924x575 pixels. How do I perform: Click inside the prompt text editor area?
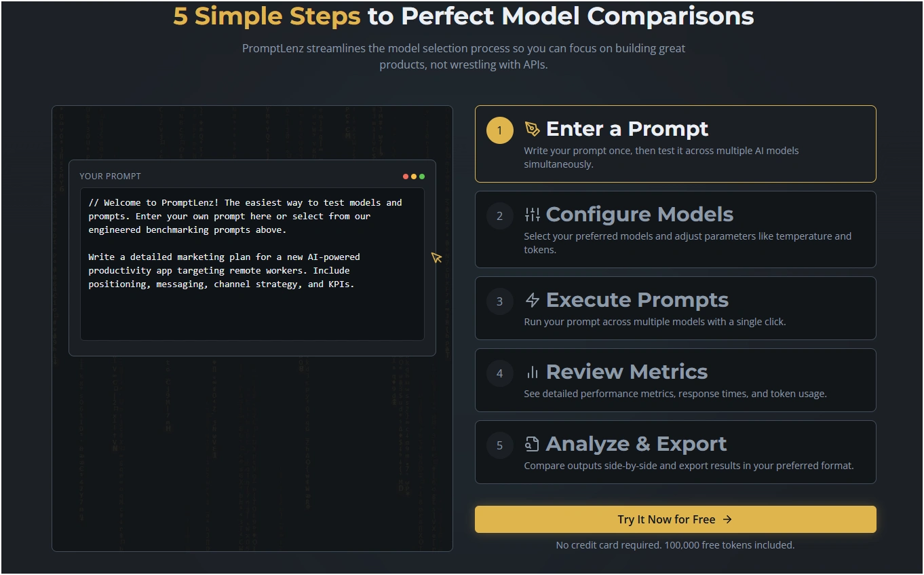point(252,305)
